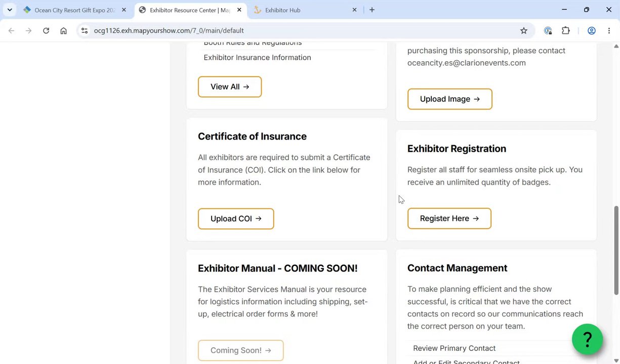Switch to Ocean City Resort Gift Expo tab
This screenshot has height=364, width=620.
(75, 10)
